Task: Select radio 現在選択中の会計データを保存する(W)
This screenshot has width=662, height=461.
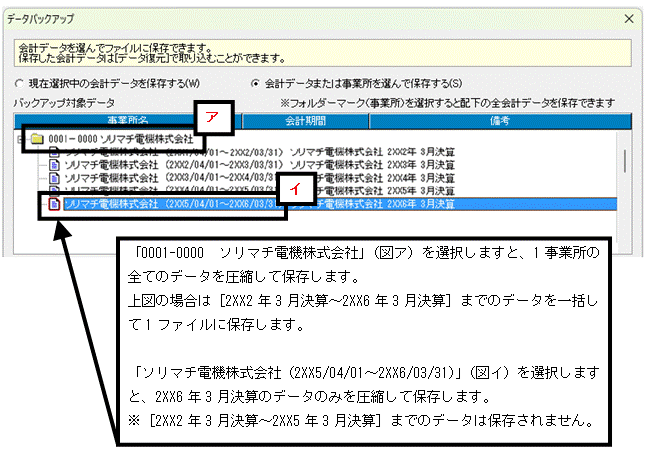Action: tap(107, 83)
